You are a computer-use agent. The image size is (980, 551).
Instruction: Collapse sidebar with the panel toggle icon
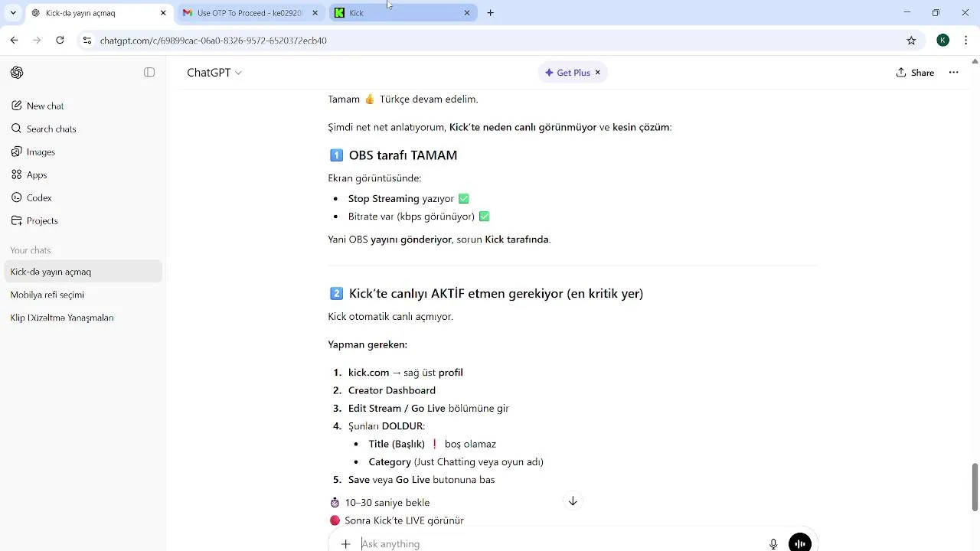pyautogui.click(x=149, y=73)
